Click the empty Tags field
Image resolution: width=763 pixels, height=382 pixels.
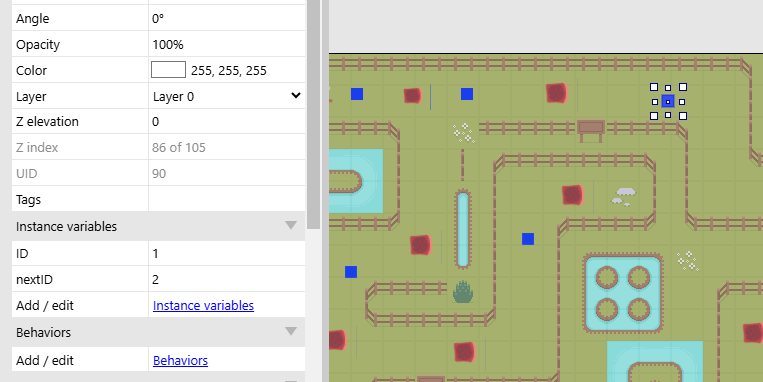click(x=227, y=199)
